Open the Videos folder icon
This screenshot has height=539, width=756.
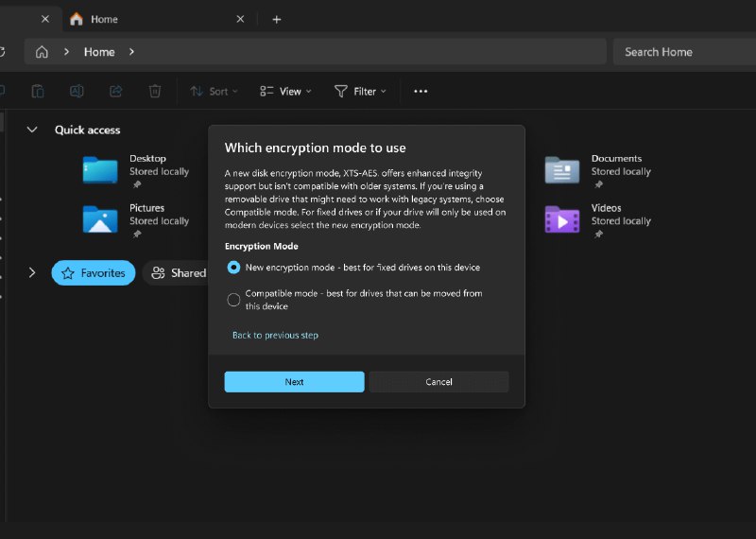coord(562,219)
